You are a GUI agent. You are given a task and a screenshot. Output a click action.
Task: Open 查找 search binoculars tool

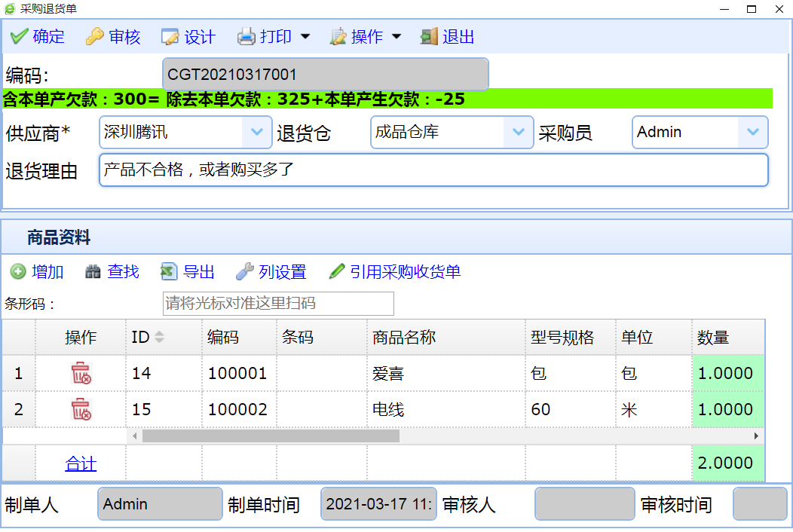[93, 272]
